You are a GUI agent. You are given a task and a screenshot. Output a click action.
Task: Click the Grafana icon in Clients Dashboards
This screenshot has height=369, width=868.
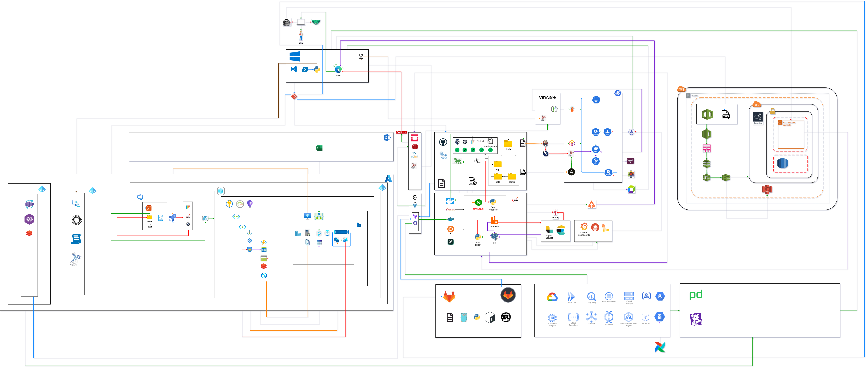(584, 226)
